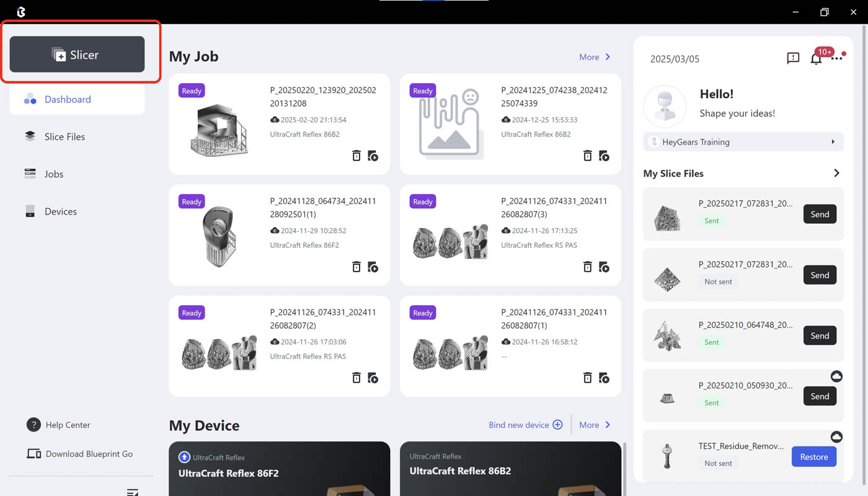Click the notification bell icon

pyautogui.click(x=816, y=58)
